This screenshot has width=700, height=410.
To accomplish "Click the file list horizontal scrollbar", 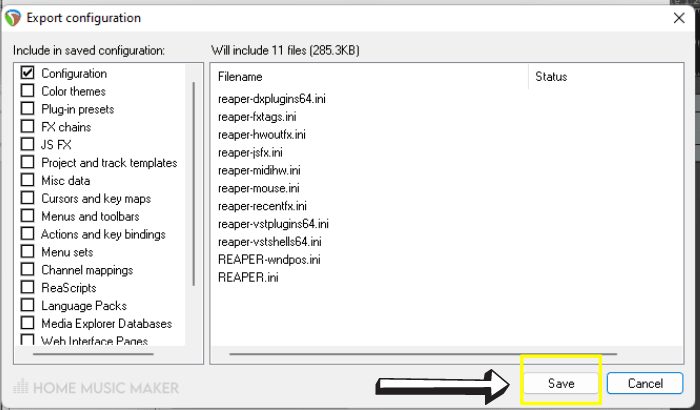I will [x=423, y=354].
